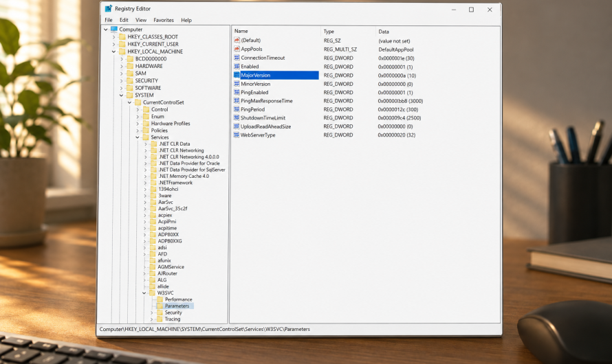The image size is (612, 364).
Task: Click the Registry Editor title bar icon
Action: (x=108, y=8)
